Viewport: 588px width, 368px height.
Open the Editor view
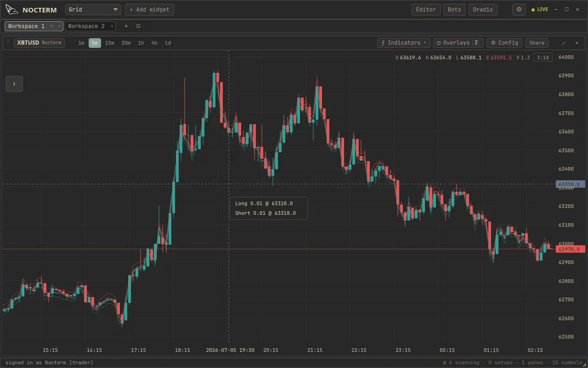coord(426,10)
